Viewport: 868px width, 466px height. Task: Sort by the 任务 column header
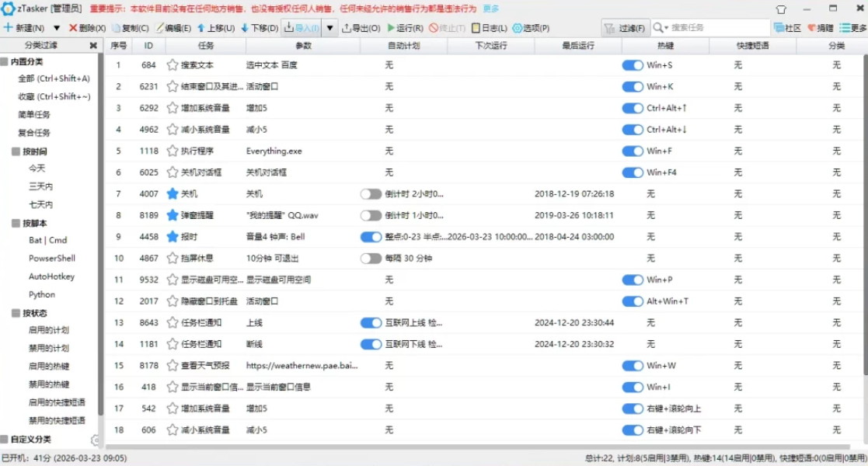[205, 45]
